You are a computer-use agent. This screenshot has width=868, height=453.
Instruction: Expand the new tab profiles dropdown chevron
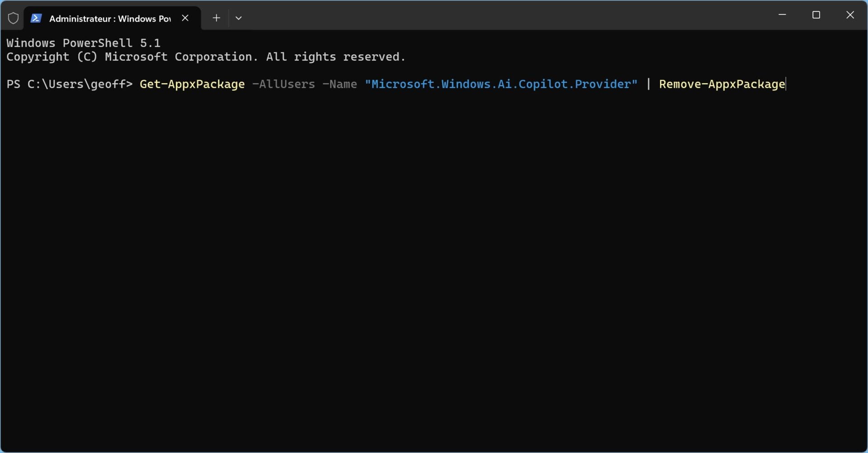click(x=239, y=18)
